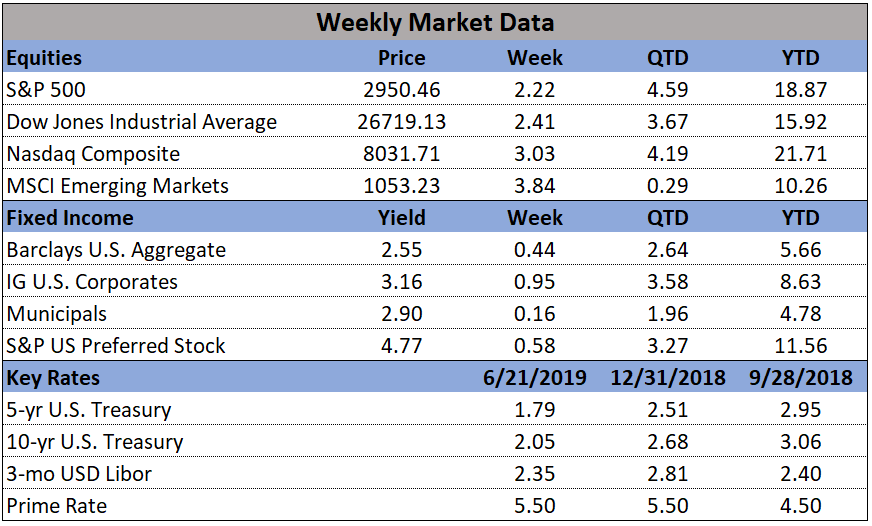Image resolution: width=872 pixels, height=526 pixels.
Task: Click the Key Rates section header
Action: point(53,378)
